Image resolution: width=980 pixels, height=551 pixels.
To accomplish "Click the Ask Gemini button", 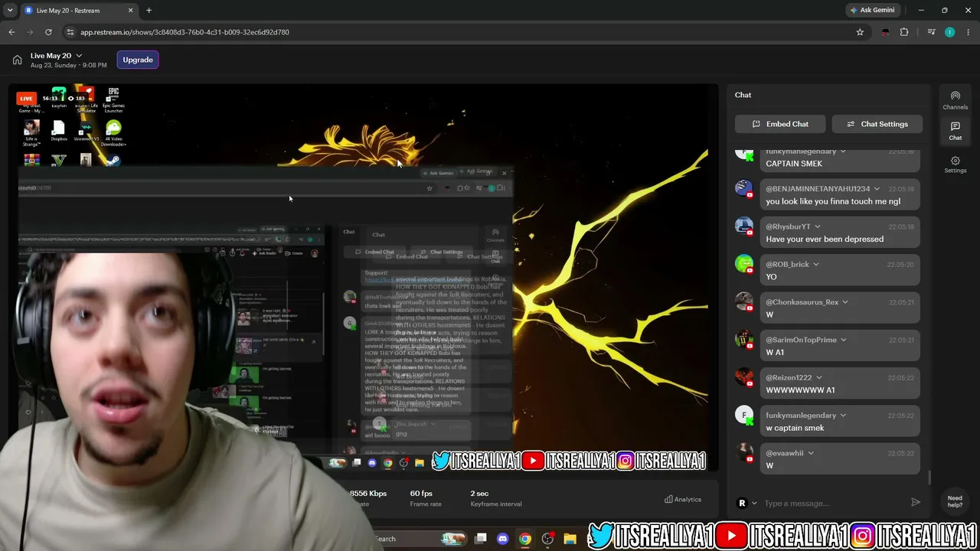I will point(872,11).
